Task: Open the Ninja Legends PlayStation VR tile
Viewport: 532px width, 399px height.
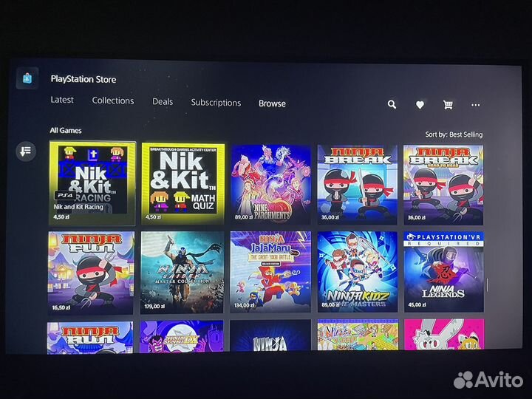Action: (444, 272)
